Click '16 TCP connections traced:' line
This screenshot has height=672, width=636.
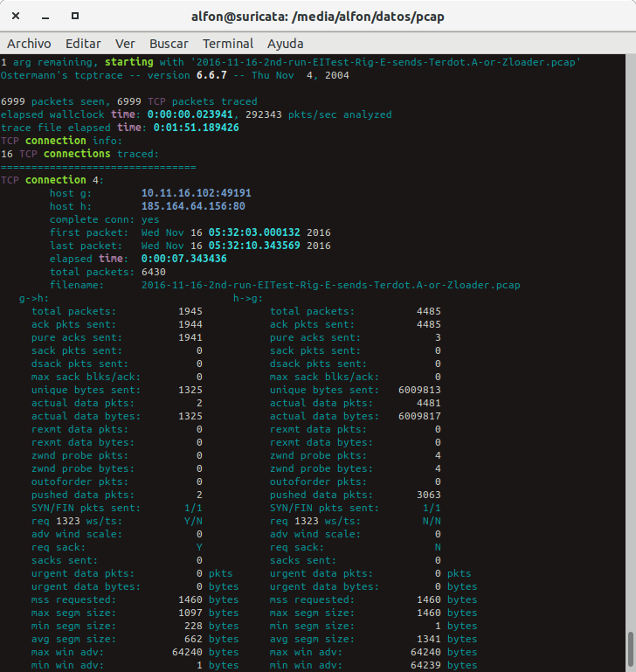click(79, 154)
